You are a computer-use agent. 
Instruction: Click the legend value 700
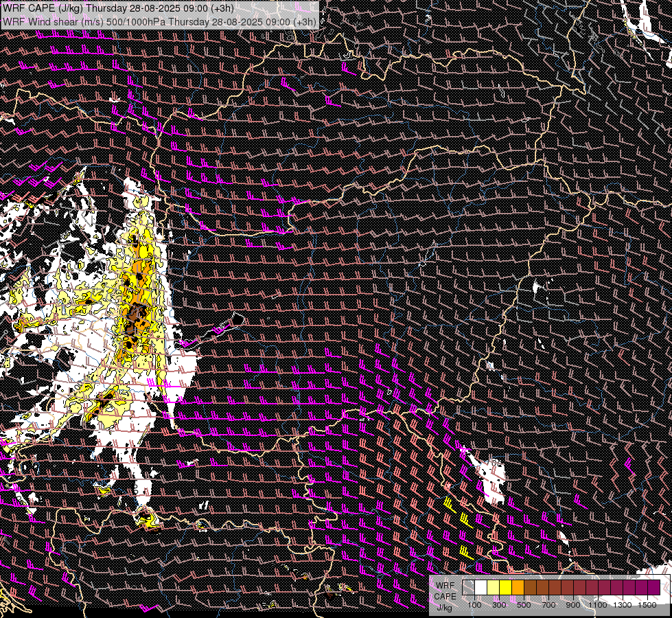click(x=549, y=605)
